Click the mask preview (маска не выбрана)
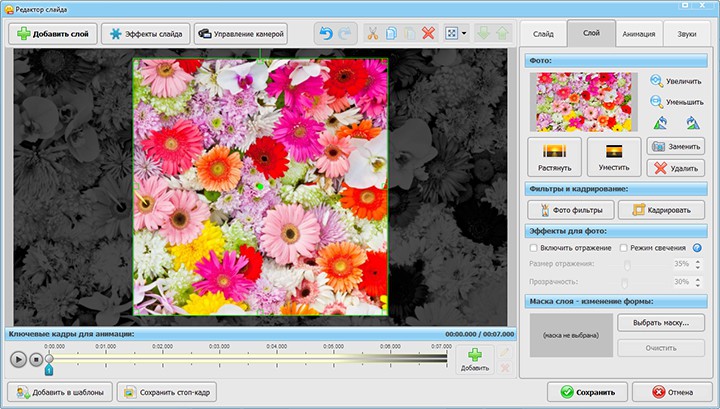 571,335
